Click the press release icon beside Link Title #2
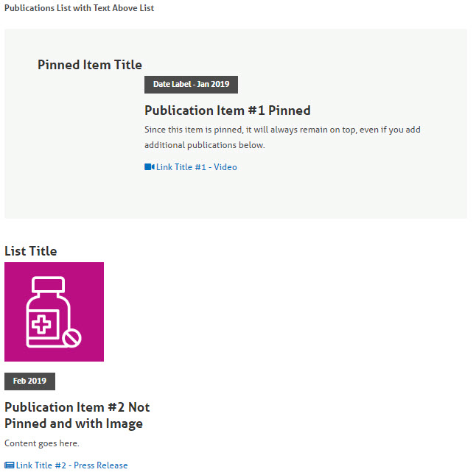This screenshot has width=476, height=475. tap(10, 465)
